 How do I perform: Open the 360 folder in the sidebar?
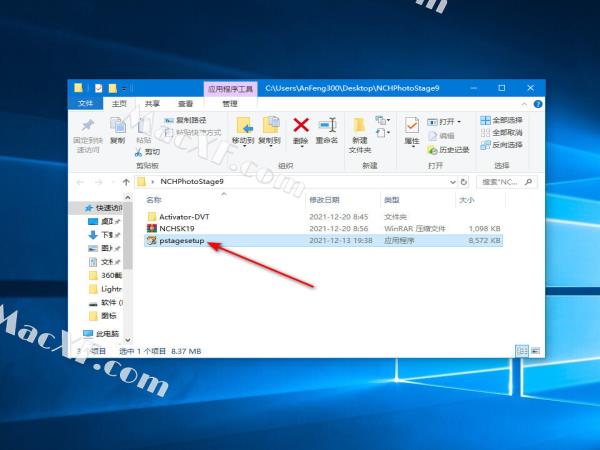(105, 275)
